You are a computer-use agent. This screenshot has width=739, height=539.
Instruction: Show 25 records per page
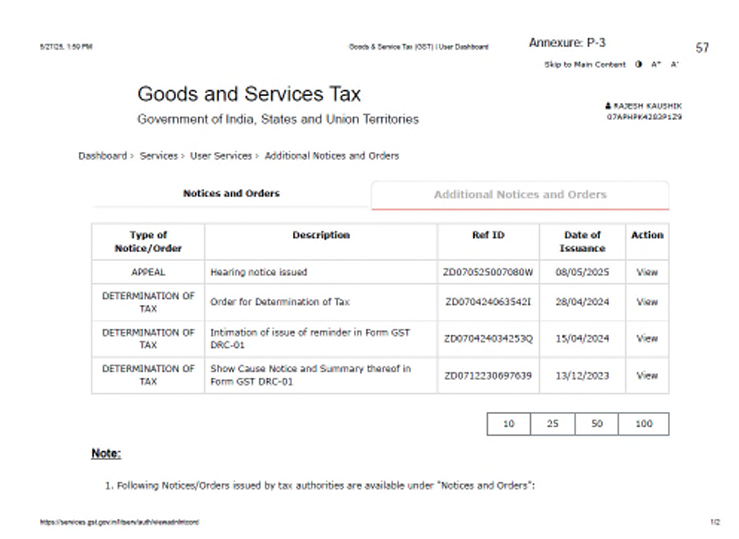pos(553,424)
